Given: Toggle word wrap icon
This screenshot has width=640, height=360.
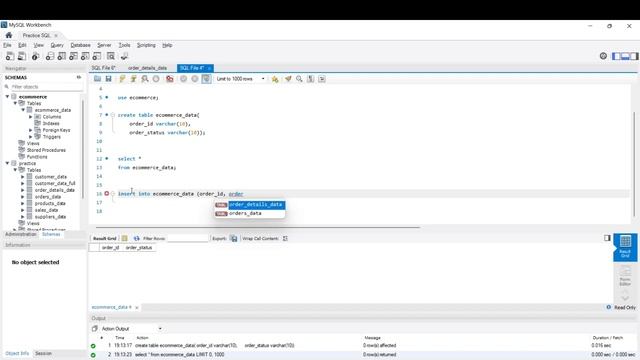Looking at the screenshot, I should 322,79.
